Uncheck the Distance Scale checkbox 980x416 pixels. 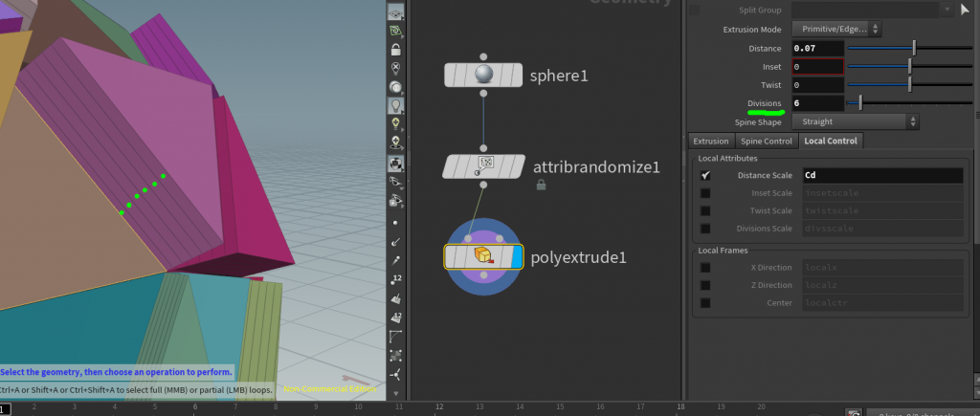click(705, 176)
